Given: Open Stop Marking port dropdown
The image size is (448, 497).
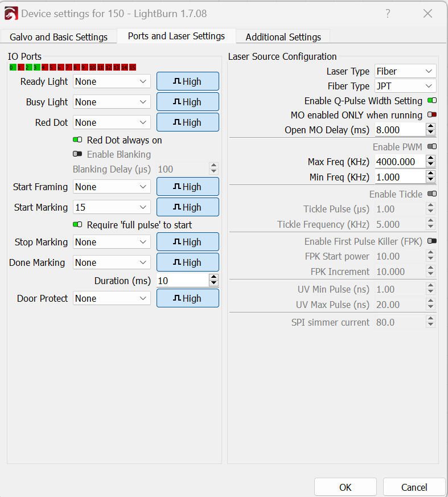Looking at the screenshot, I should click(x=112, y=242).
